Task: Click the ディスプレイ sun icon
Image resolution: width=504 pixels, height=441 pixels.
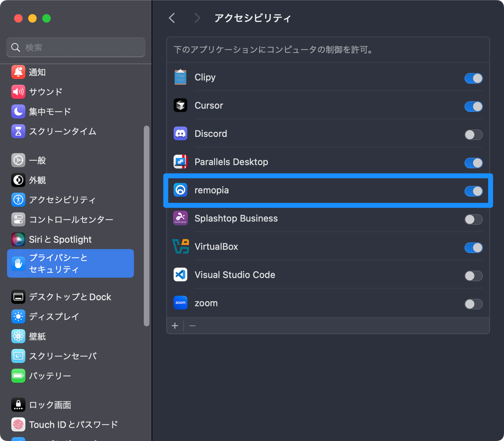Action: [x=18, y=317]
